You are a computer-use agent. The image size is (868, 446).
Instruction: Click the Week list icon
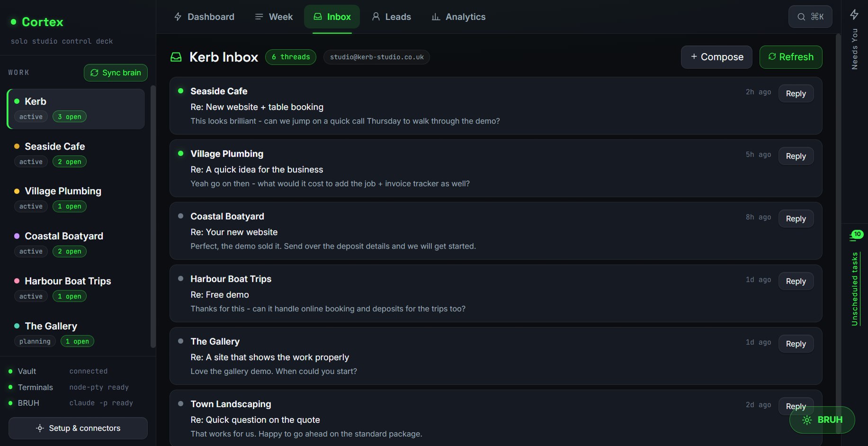259,17
